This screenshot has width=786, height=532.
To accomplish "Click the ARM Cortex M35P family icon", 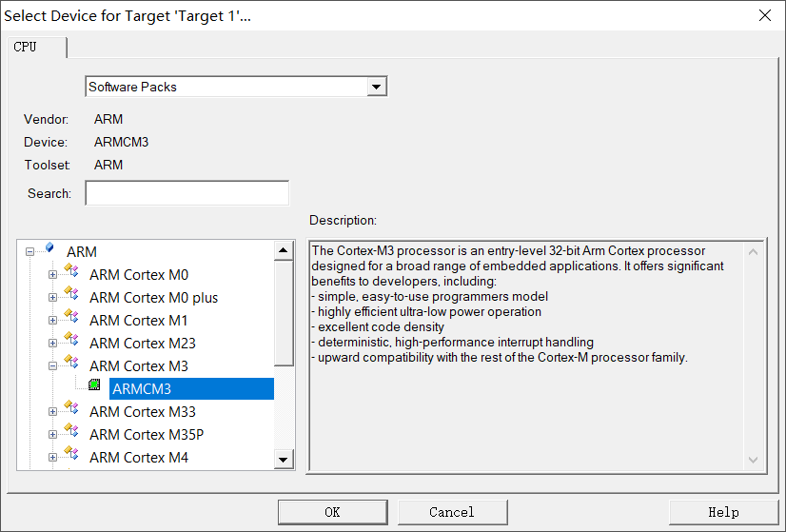I will (x=71, y=430).
